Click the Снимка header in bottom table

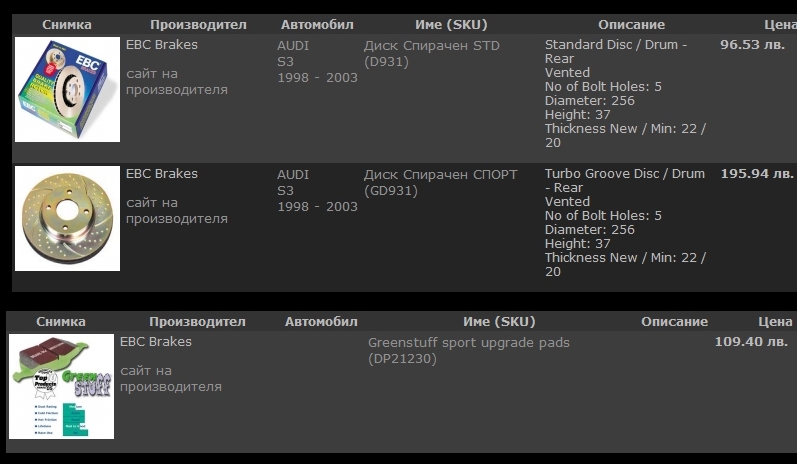point(61,322)
